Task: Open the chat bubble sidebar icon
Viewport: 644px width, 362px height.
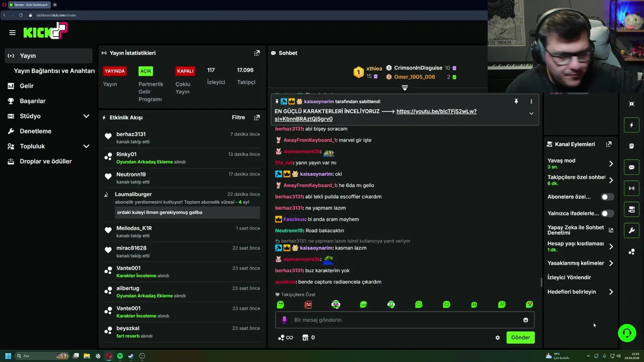Action: 631,167
